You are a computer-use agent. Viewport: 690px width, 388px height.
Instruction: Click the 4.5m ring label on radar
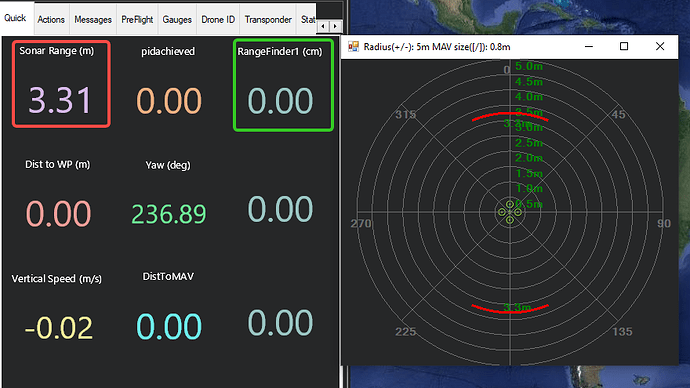pyautogui.click(x=529, y=82)
